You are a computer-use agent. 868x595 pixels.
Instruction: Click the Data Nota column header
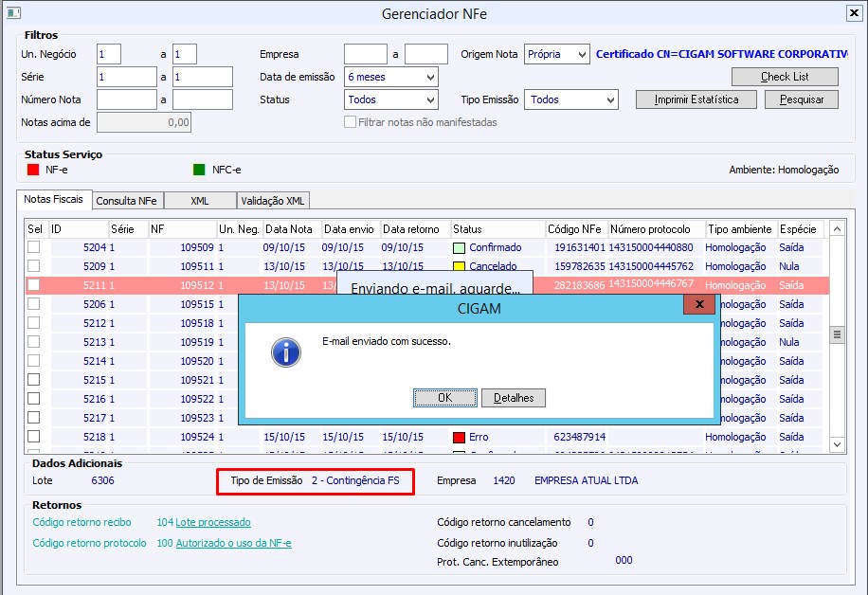[292, 229]
